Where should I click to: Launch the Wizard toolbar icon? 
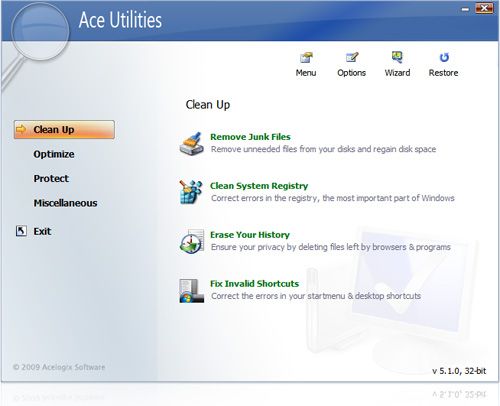click(x=397, y=57)
